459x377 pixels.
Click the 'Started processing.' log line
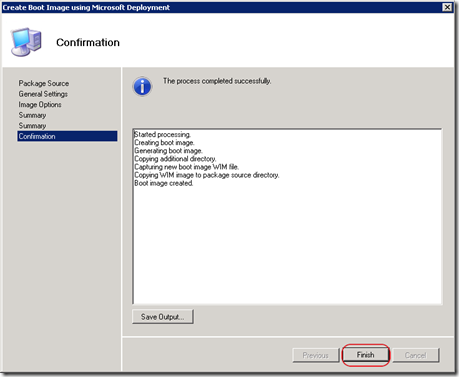162,134
